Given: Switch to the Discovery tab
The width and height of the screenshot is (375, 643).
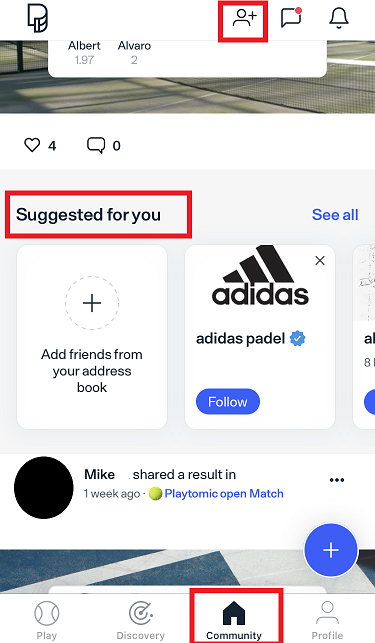Looking at the screenshot, I should coord(141,620).
